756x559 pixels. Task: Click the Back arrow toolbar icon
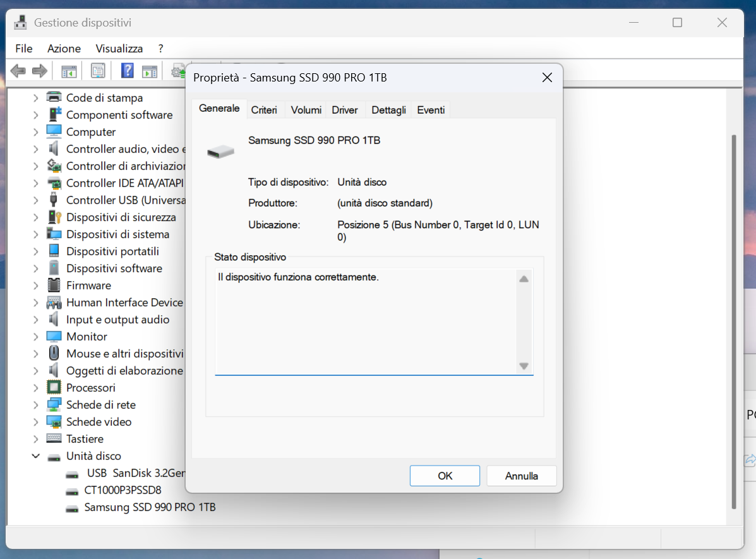[x=18, y=71]
